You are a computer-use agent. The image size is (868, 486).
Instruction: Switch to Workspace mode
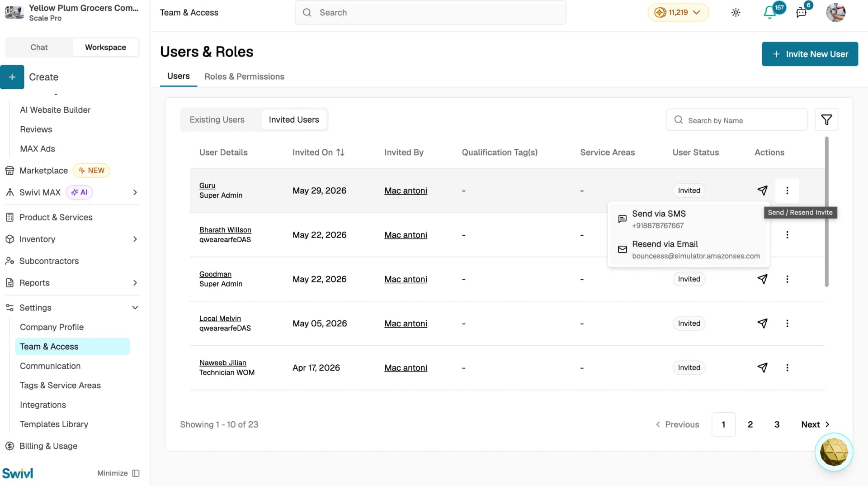point(105,48)
